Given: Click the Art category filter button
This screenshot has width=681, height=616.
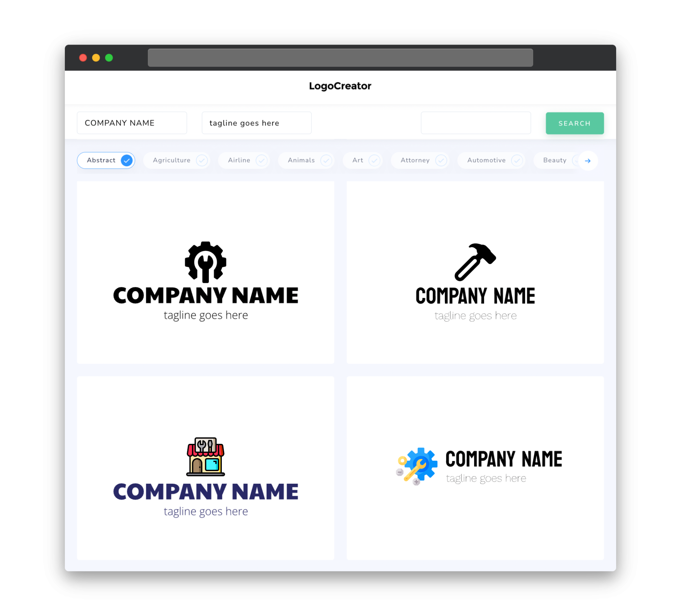Looking at the screenshot, I should (x=363, y=160).
